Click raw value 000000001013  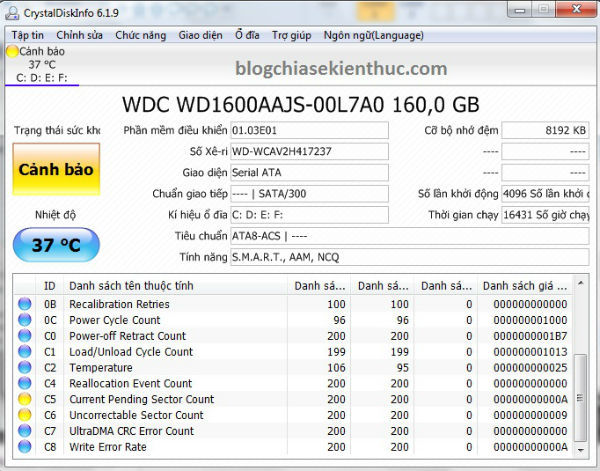[x=530, y=352]
